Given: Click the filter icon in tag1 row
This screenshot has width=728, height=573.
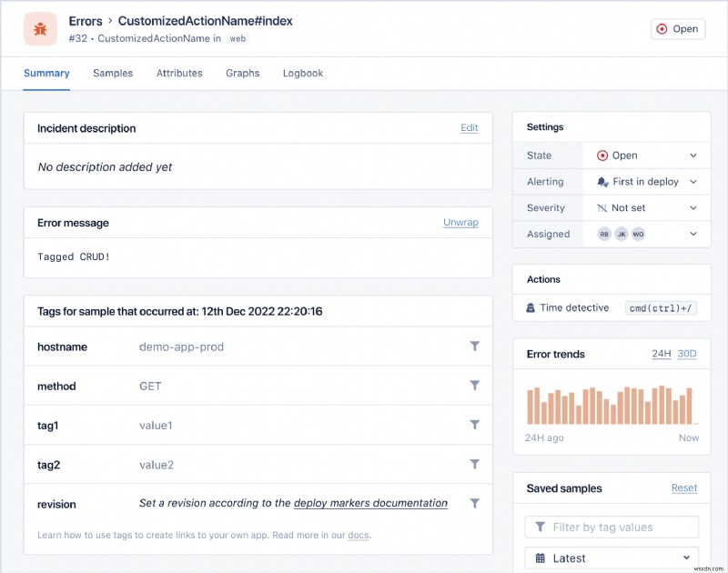Looking at the screenshot, I should coord(474,425).
